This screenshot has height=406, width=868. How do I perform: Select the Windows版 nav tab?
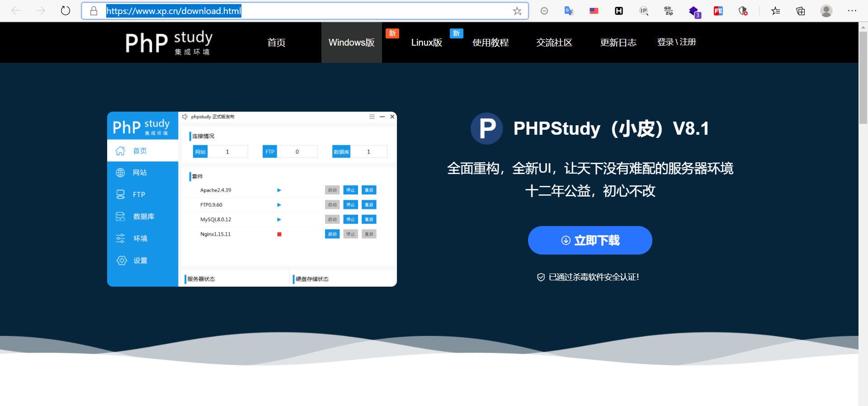(x=351, y=42)
